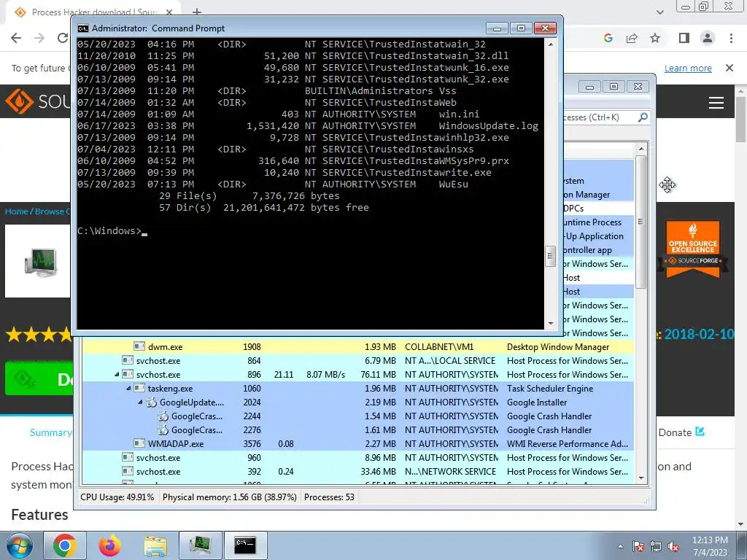
Task: Click Command Prompt scroll down arrow
Action: click(x=551, y=323)
